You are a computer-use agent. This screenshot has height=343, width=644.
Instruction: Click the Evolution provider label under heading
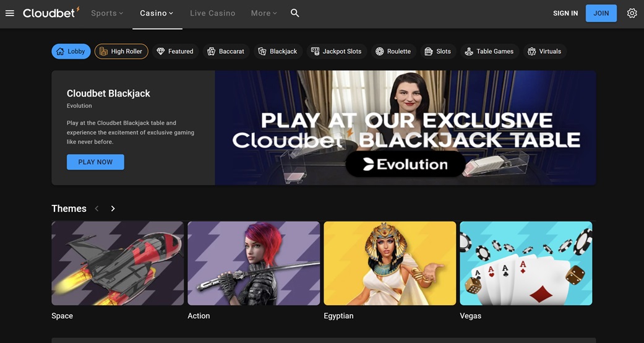79,106
